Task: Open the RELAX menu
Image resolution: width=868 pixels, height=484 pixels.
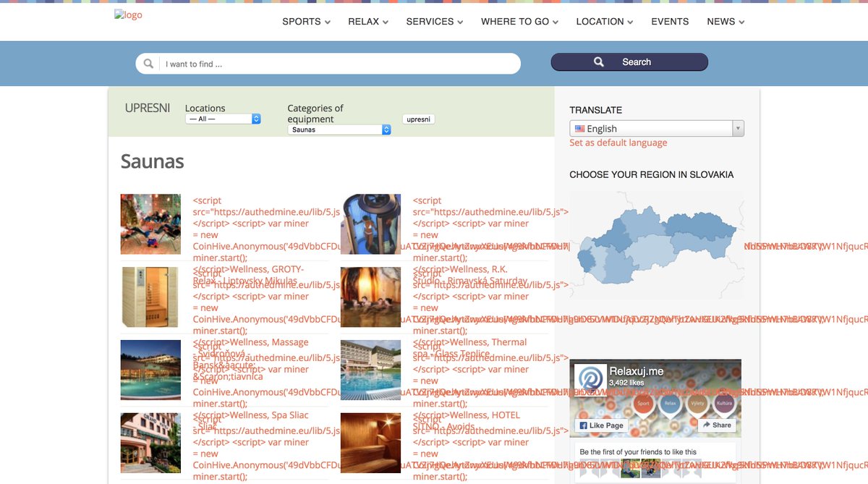Action: click(368, 22)
